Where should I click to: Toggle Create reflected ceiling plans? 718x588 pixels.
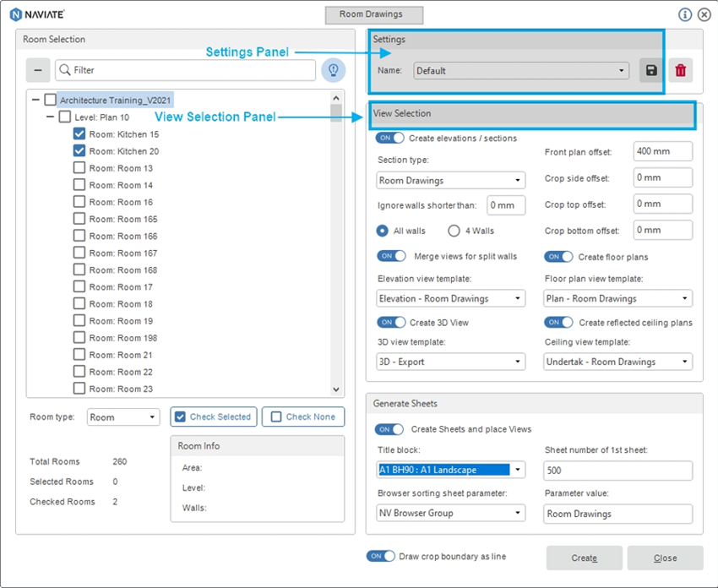pyautogui.click(x=558, y=323)
